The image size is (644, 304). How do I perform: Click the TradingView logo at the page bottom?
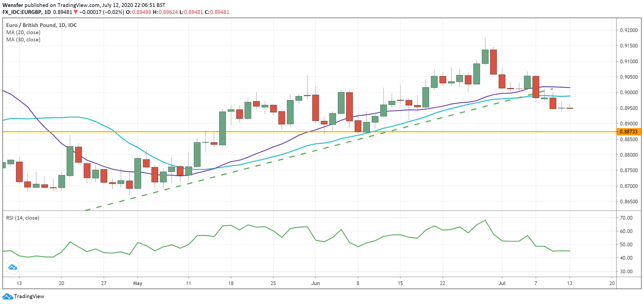(23, 296)
